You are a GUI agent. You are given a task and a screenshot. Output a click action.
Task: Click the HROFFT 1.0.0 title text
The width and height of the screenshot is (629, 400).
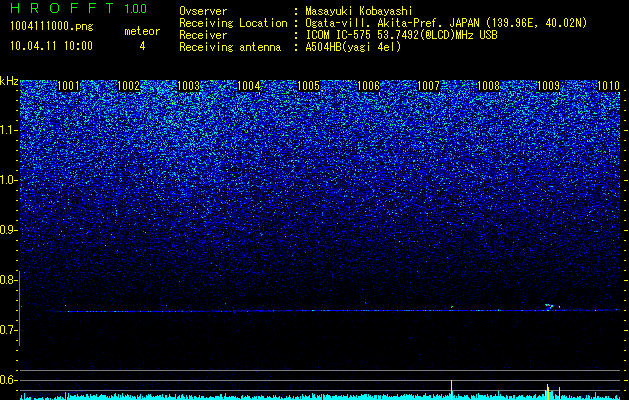78,8
